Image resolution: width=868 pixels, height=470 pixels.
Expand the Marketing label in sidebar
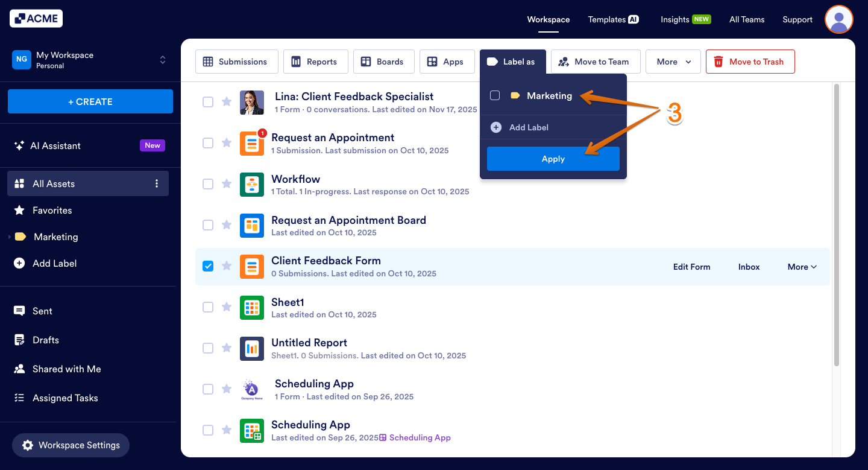click(x=10, y=237)
